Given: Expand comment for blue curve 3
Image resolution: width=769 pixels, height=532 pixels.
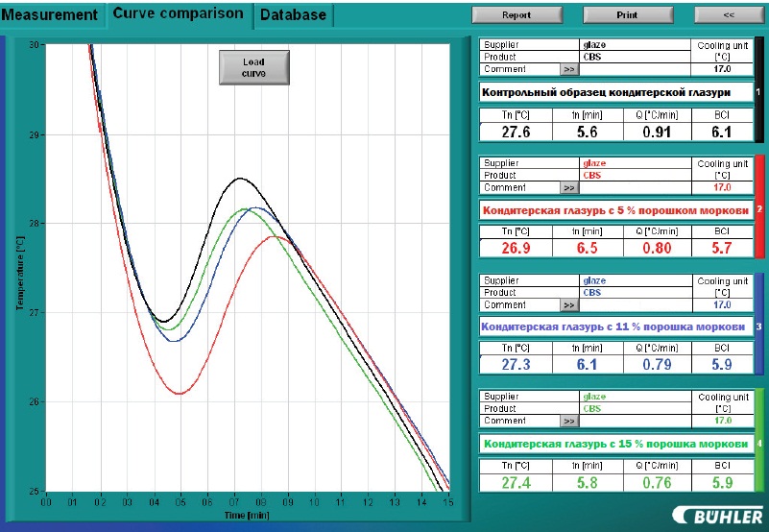Looking at the screenshot, I should click(568, 304).
